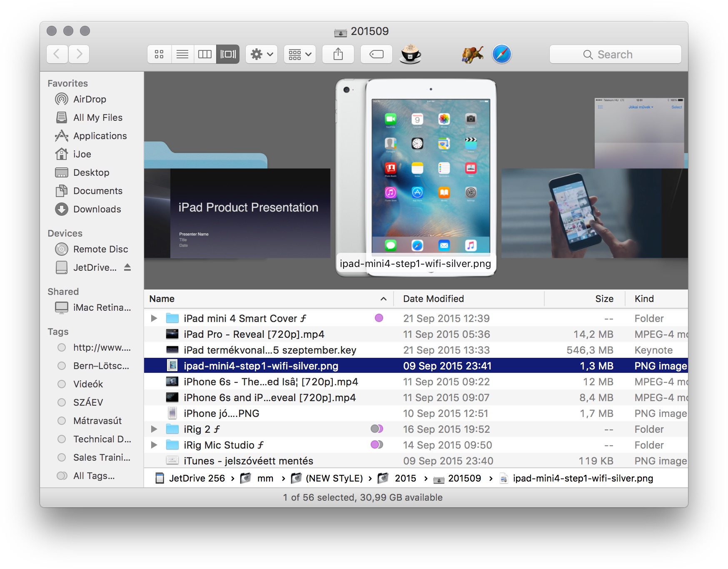Switch to list view
The height and width of the screenshot is (569, 728).
pyautogui.click(x=182, y=54)
